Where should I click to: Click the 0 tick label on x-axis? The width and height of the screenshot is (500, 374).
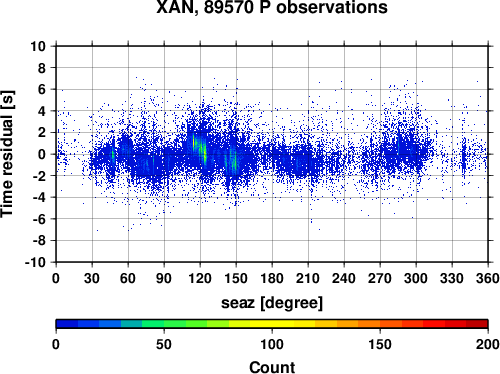pyautogui.click(x=56, y=278)
